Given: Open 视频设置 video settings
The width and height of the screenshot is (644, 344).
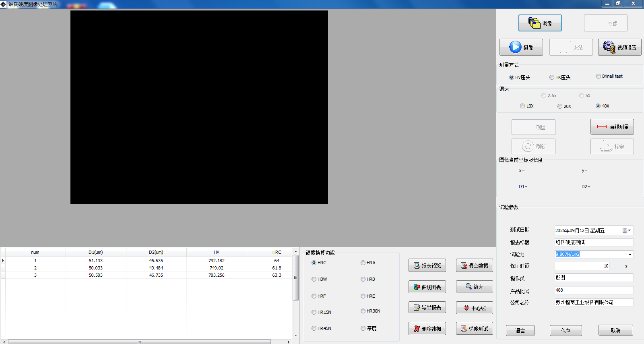Looking at the screenshot, I should coord(619,48).
